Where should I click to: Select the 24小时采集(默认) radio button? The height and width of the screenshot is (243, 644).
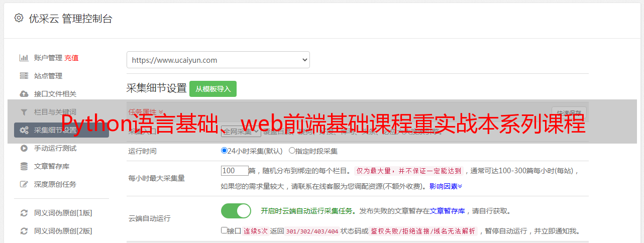point(224,151)
